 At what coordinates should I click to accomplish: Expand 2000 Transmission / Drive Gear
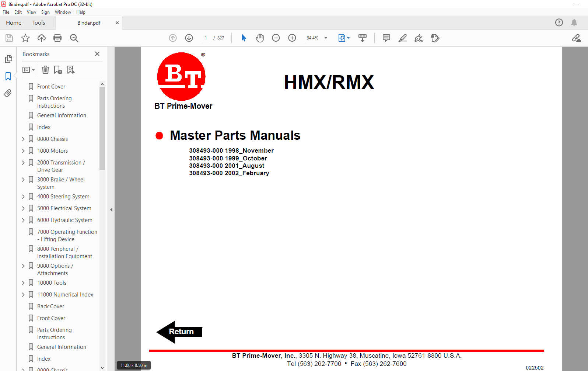coord(23,163)
